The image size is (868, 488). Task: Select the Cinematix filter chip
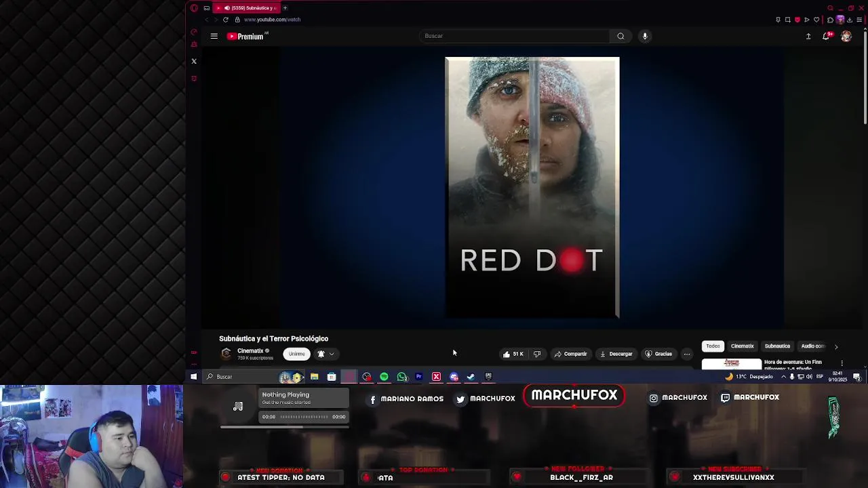coord(742,346)
